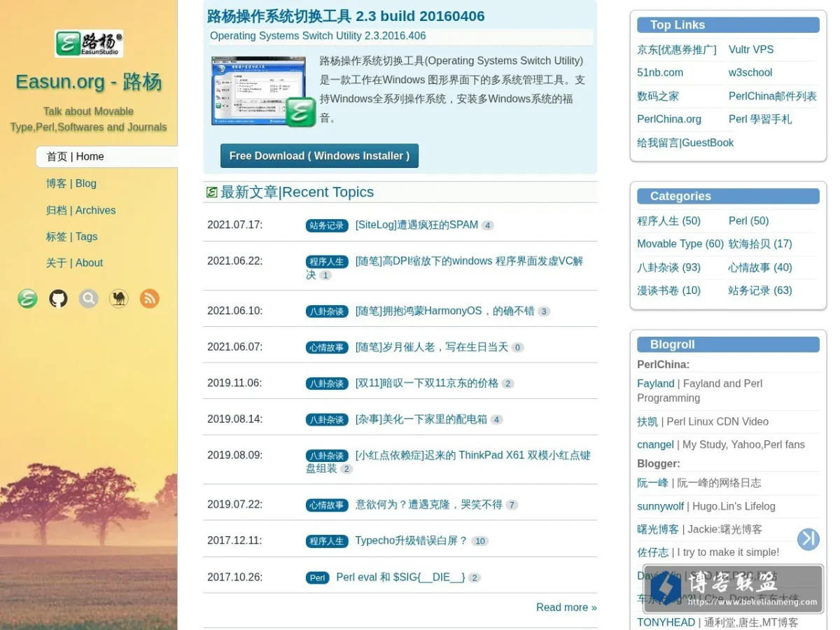Viewport: 840px width, 630px height.
Task: Open the 路杨操作系统切换工具 2.3 title link
Action: 346,16
